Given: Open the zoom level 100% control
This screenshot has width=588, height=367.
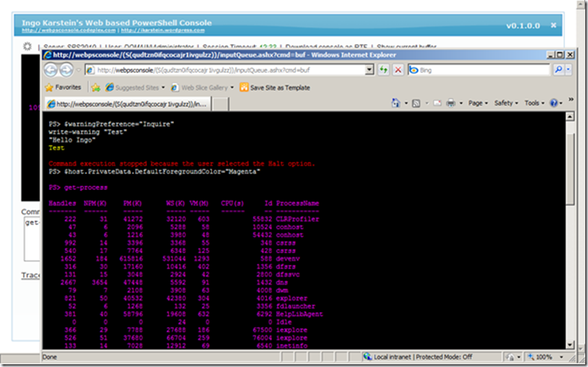Looking at the screenshot, I should [545, 357].
